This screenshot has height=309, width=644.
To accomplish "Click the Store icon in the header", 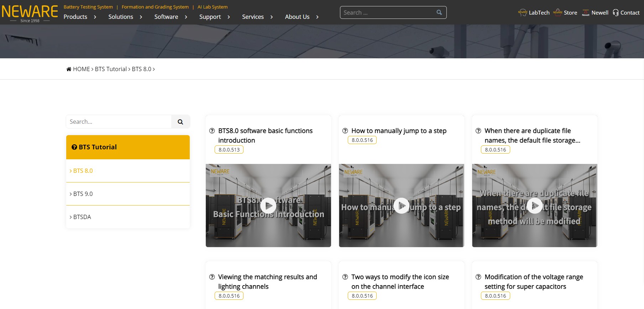I will click(557, 13).
